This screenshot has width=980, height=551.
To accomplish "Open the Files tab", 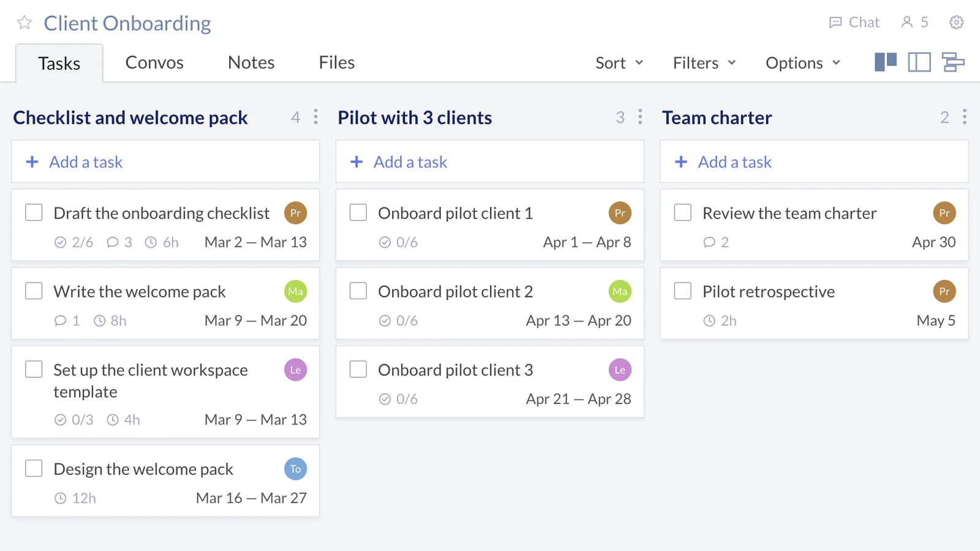I will click(337, 62).
